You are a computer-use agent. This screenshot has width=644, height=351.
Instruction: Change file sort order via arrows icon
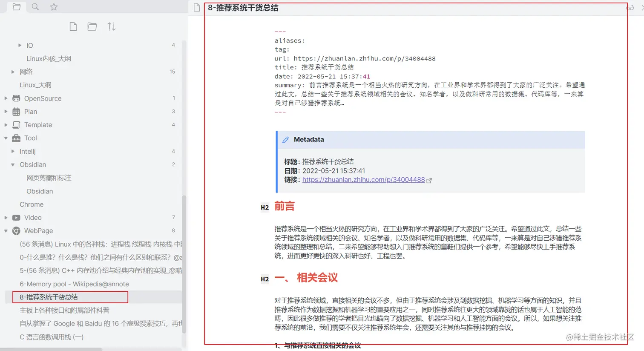112,26
